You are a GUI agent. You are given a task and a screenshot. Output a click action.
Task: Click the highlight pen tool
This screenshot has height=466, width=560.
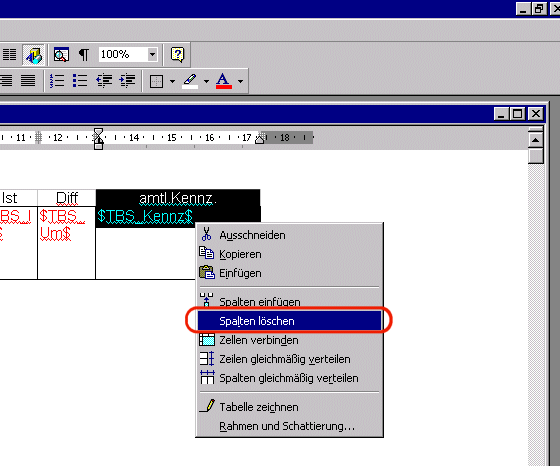pos(190,81)
